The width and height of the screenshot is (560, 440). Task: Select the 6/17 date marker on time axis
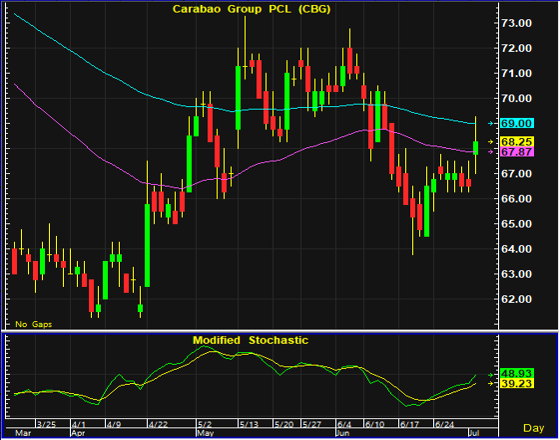(x=409, y=425)
